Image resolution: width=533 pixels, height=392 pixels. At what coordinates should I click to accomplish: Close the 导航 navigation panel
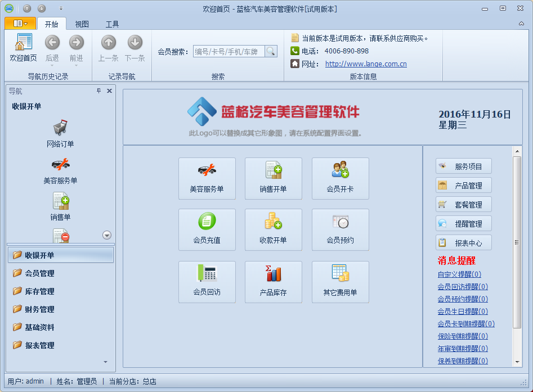[x=109, y=91]
